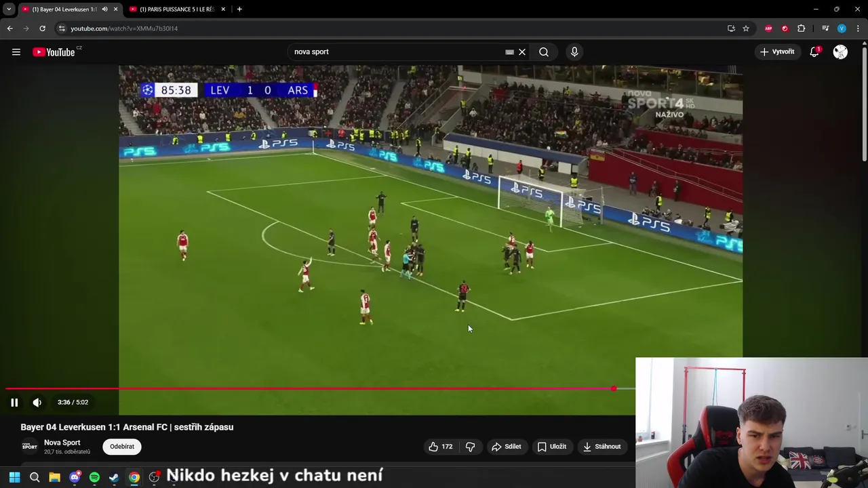Screen dimensions: 868x488
Task: Open Chrome three-dot menu
Action: pyautogui.click(x=858, y=28)
